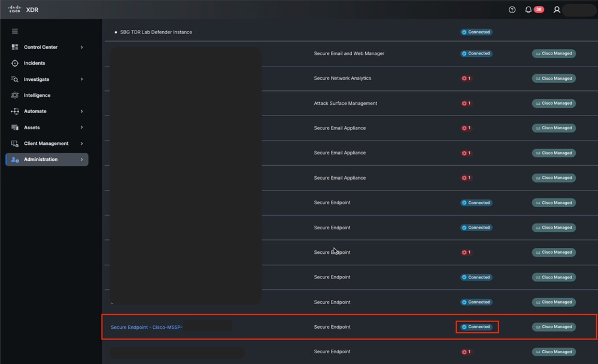The height and width of the screenshot is (364, 598).
Task: Expand the Administration submenu chevron
Action: 81,159
